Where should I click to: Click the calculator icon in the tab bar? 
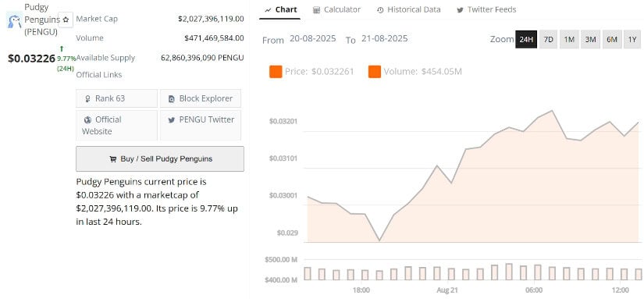316,10
